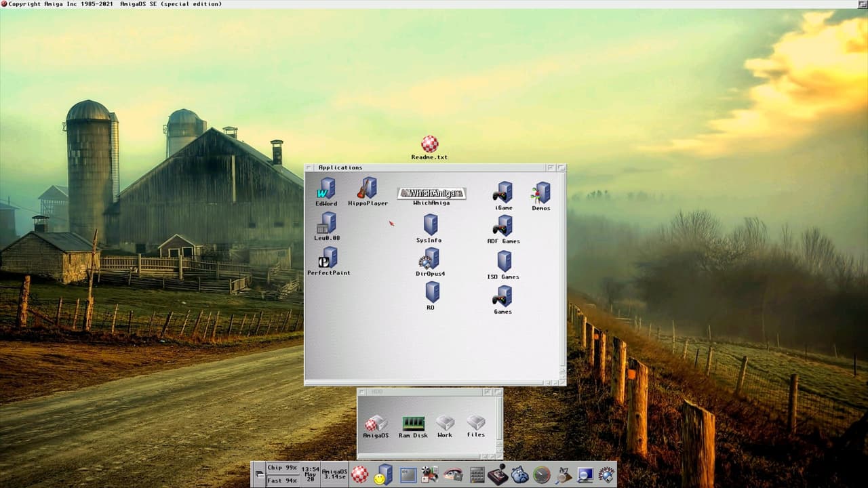Click the blue hippo dock icon
Image resolution: width=868 pixels, height=488 pixels.
520,474
